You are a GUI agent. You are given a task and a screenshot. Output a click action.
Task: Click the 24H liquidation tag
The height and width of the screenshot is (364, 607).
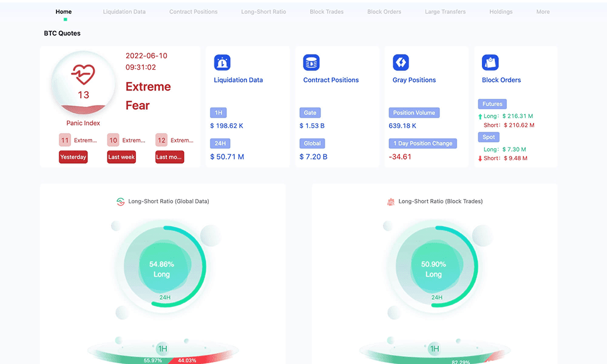coord(220,144)
